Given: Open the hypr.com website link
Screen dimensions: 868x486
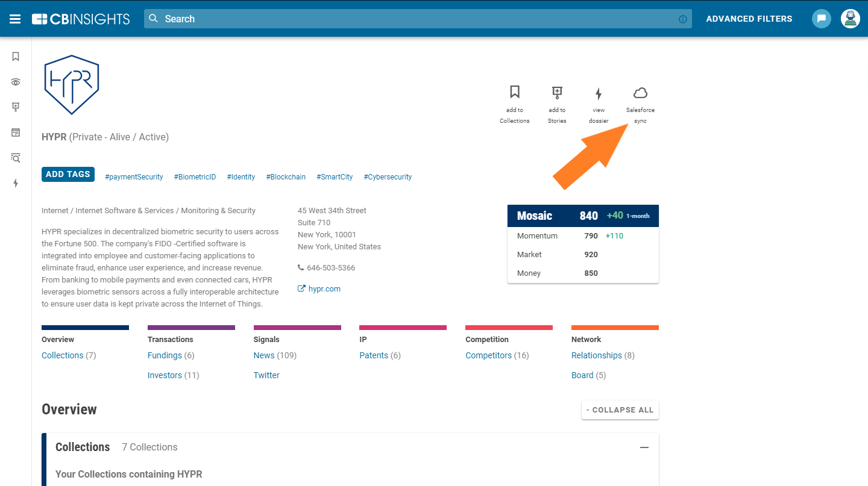Looking at the screenshot, I should 324,289.
